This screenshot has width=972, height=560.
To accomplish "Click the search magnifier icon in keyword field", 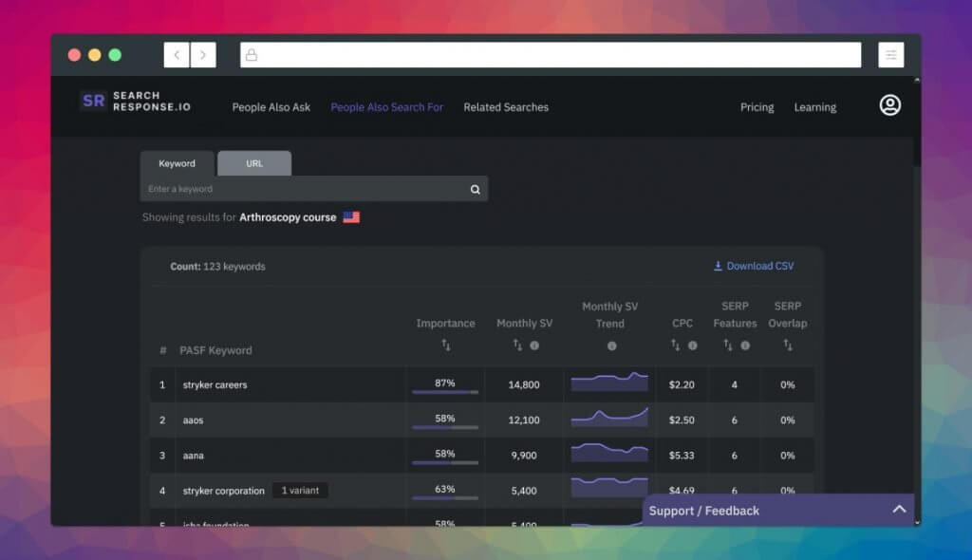I will (x=475, y=189).
